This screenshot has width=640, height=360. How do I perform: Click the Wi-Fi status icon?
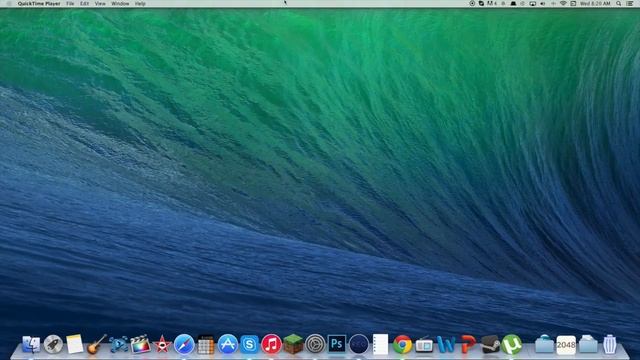[x=563, y=4]
